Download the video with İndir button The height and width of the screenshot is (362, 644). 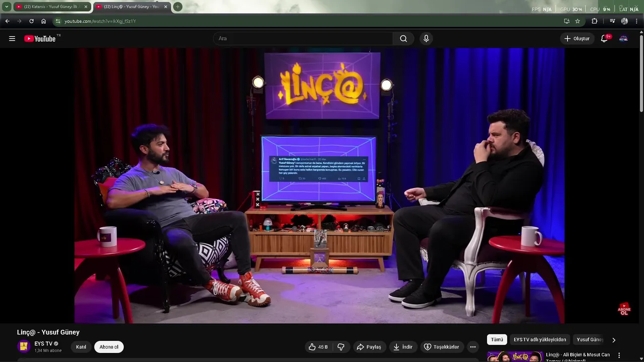tap(403, 347)
